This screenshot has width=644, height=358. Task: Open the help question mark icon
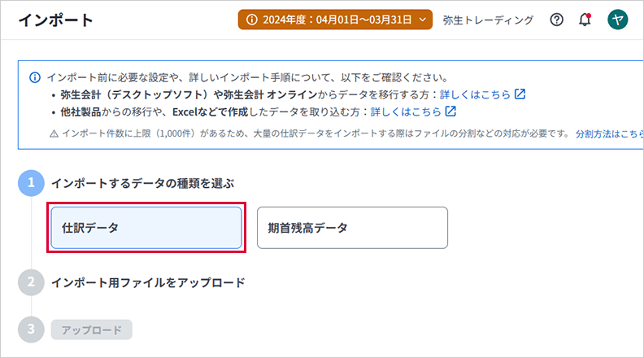[x=557, y=20]
